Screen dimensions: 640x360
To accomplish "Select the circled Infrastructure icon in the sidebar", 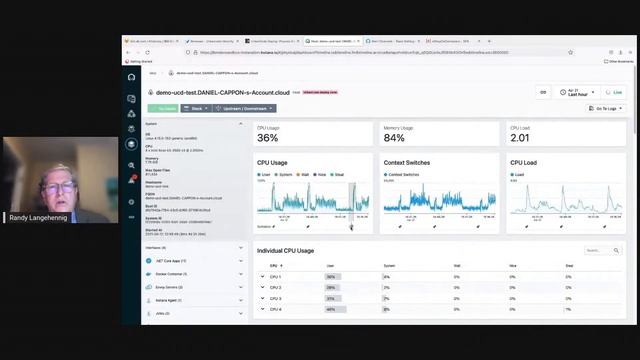I will (131, 144).
